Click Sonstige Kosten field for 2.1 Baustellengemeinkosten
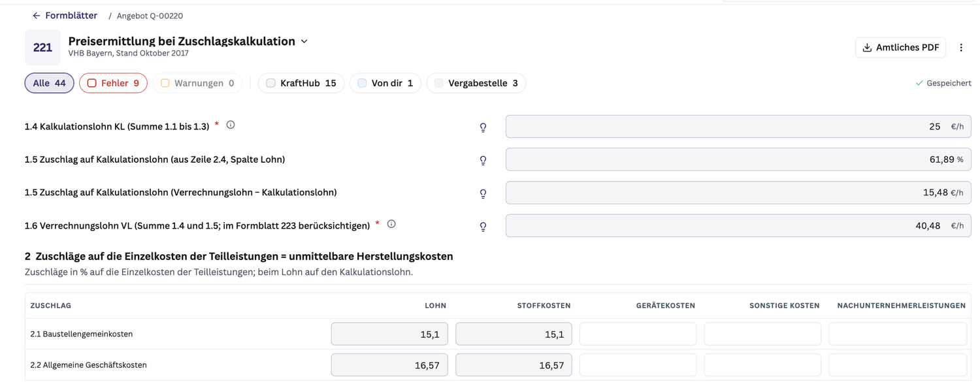 click(762, 334)
